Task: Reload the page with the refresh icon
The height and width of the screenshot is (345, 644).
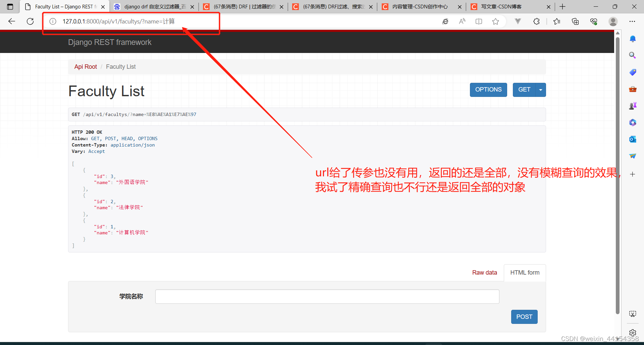Action: (30, 21)
